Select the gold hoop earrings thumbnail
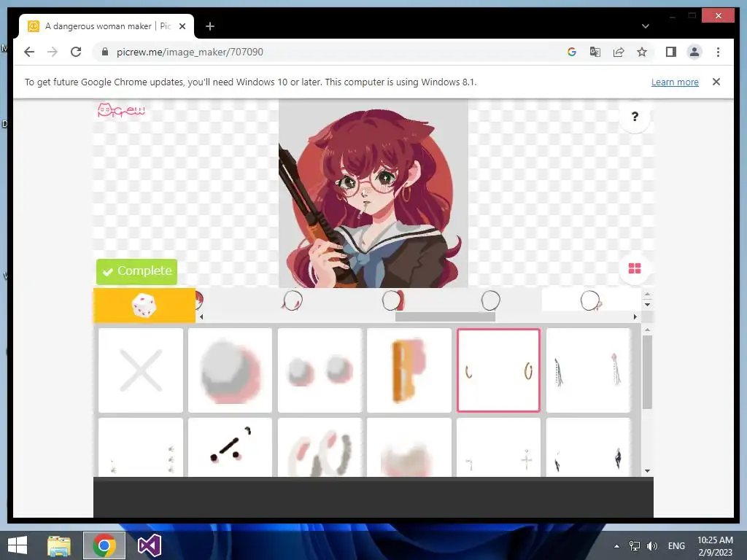 click(498, 370)
